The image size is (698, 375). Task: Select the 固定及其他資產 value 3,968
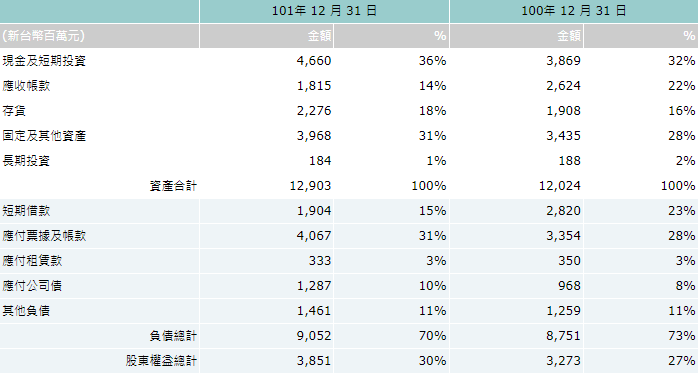click(314, 135)
